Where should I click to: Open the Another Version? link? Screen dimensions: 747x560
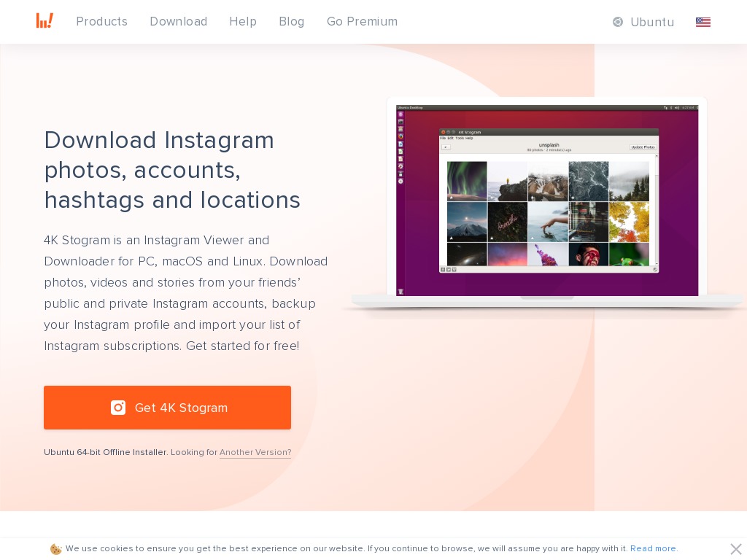[255, 452]
